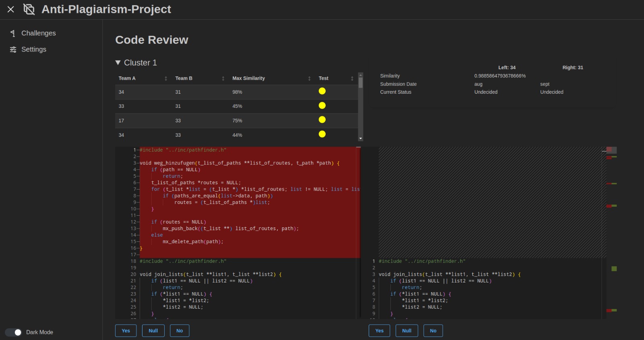Sort by Test column arrows

[352, 78]
